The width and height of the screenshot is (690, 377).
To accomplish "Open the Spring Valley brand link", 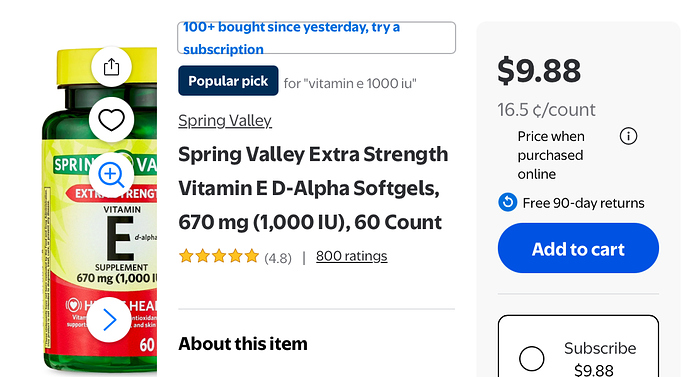I will point(225,121).
